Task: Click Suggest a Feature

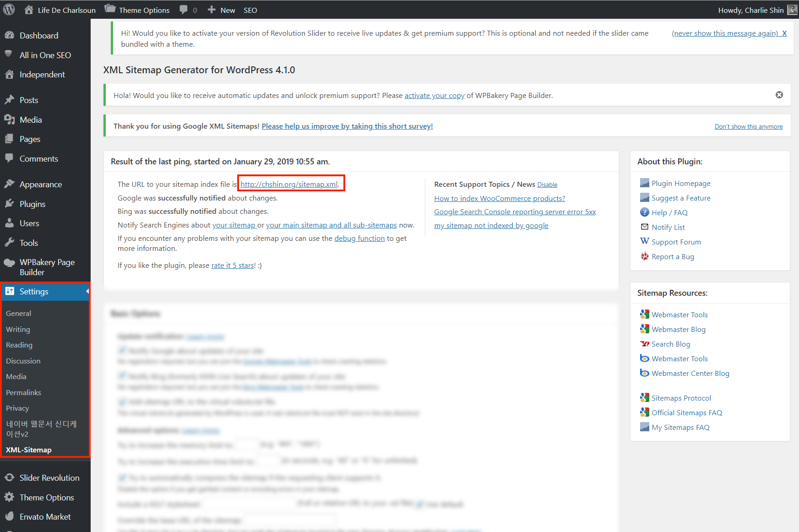Action: point(681,198)
